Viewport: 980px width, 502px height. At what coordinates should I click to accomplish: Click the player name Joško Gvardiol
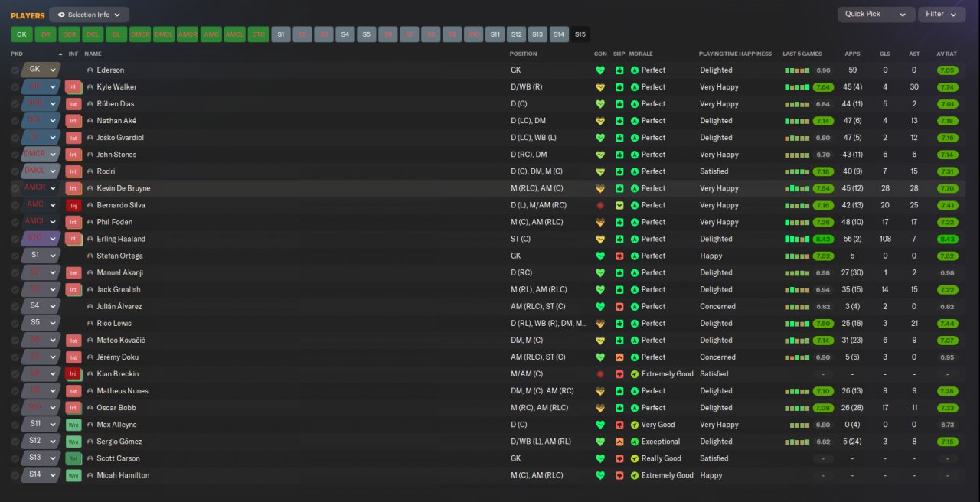[120, 138]
